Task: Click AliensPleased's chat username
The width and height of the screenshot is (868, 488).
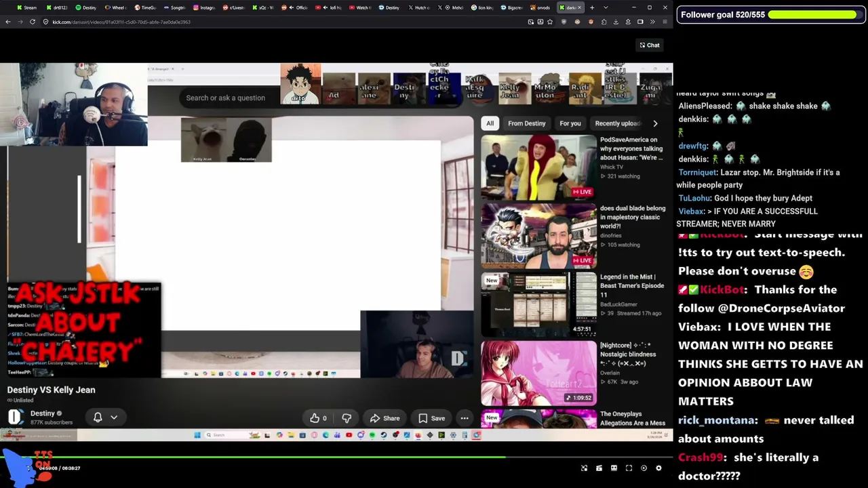Action: point(705,106)
